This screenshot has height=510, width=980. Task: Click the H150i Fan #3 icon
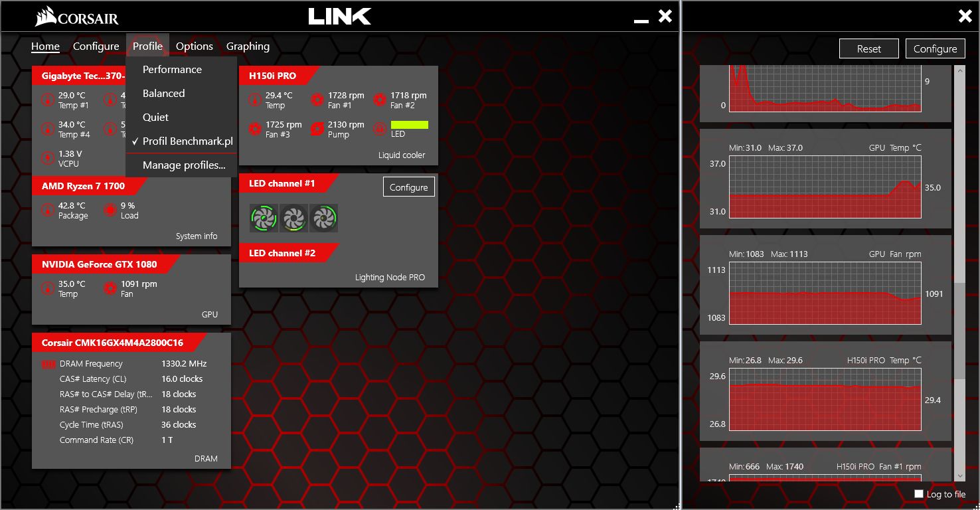[x=255, y=129]
